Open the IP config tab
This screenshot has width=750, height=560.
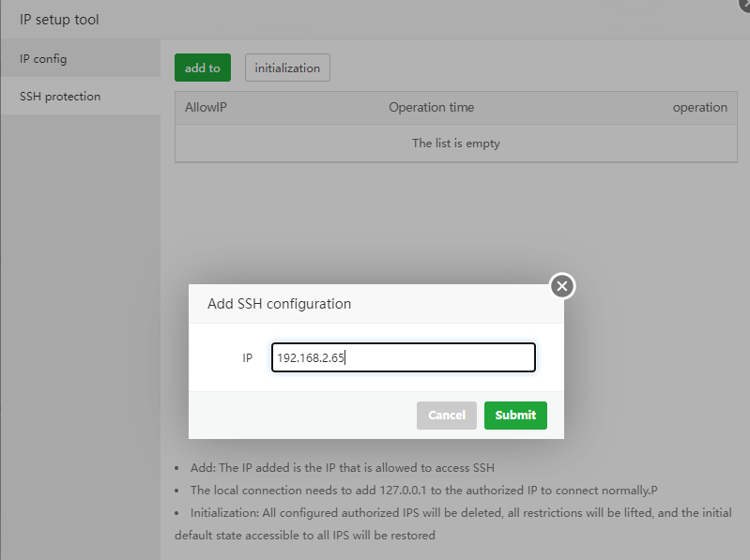(x=43, y=59)
